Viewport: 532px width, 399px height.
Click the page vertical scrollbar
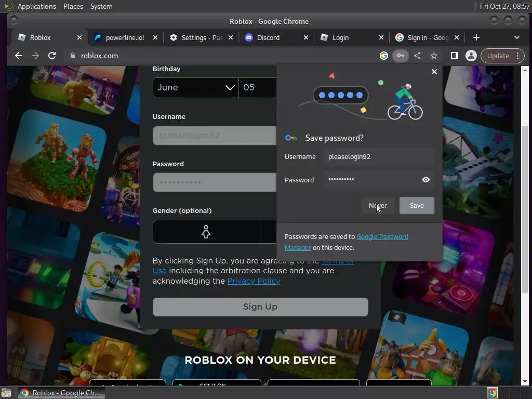click(525, 209)
